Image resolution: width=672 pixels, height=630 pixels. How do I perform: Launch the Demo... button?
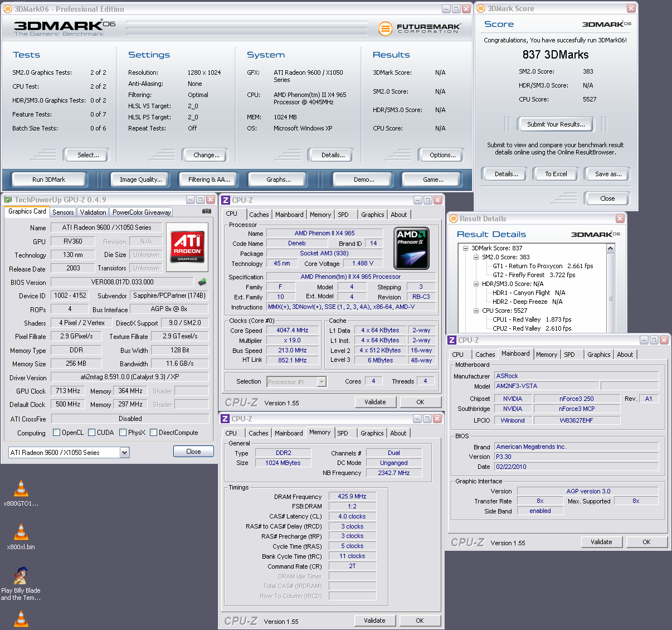pyautogui.click(x=364, y=180)
